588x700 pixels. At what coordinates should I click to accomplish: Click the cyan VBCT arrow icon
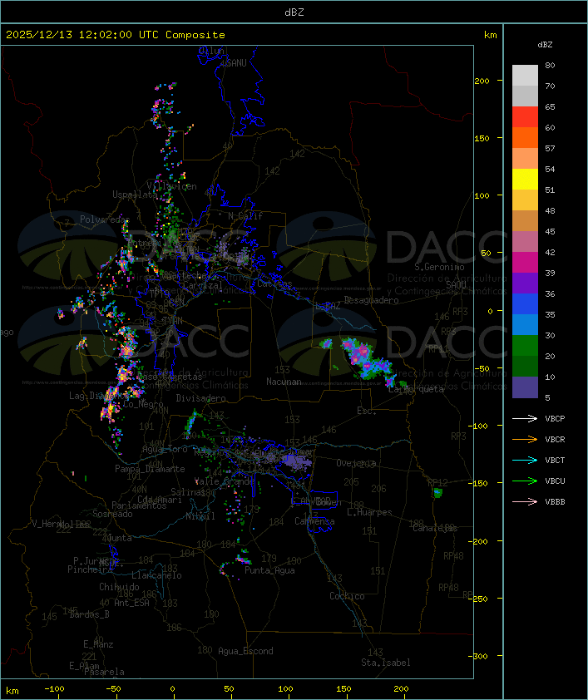[525, 460]
